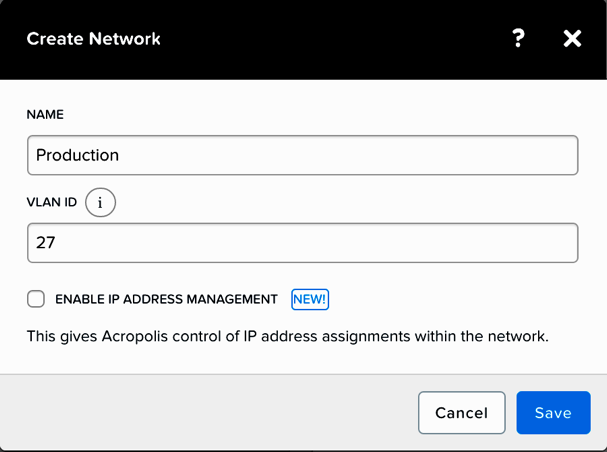The image size is (607, 452).
Task: Click the Acropolis description sentence
Action: click(x=288, y=336)
